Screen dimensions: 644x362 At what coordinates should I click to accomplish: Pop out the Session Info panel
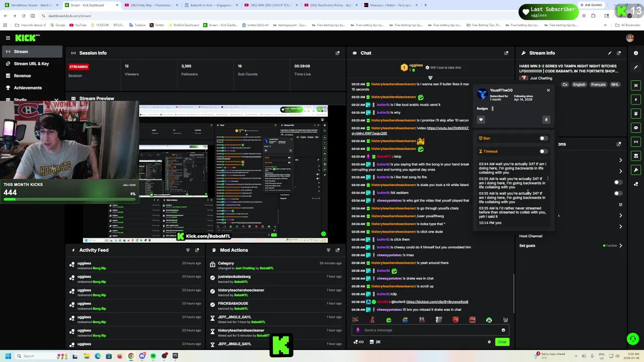pyautogui.click(x=338, y=53)
